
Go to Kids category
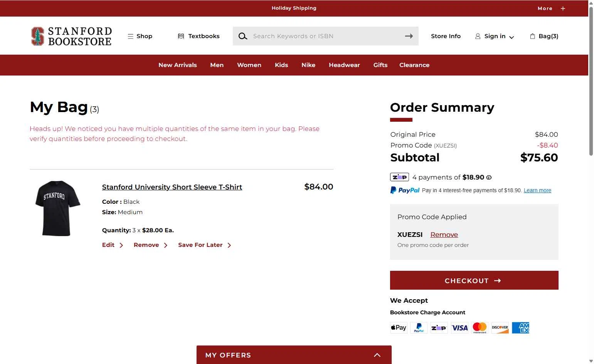(x=281, y=65)
